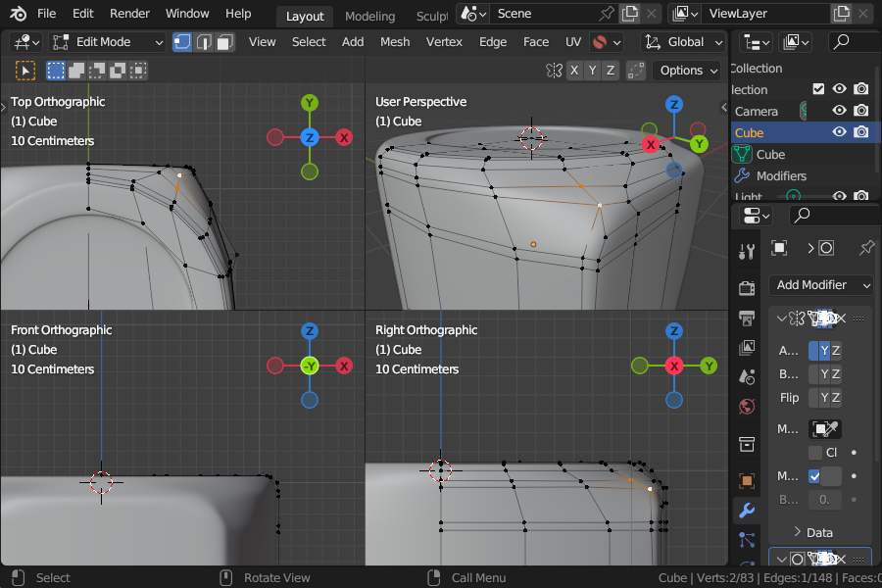This screenshot has height=588, width=882.
Task: Toggle Z mirror in tool settings
Action: [x=611, y=71]
